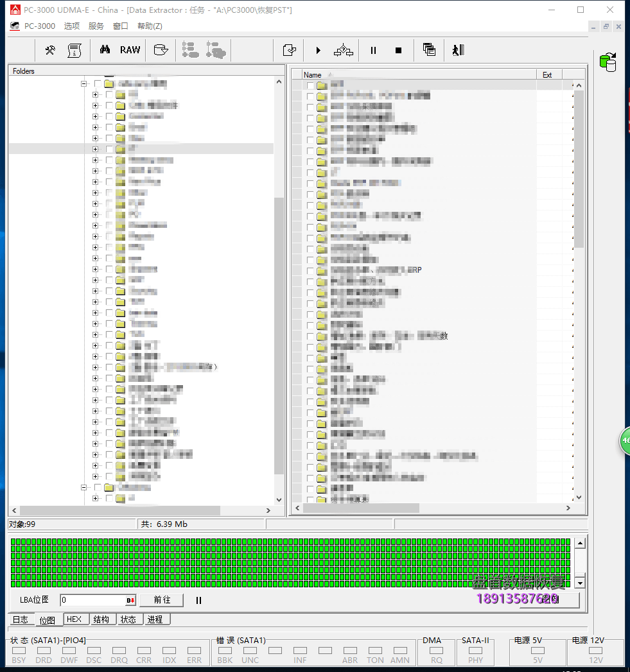Click the Name list vertical scrollbar thumb
630x672 pixels.
coord(579,169)
